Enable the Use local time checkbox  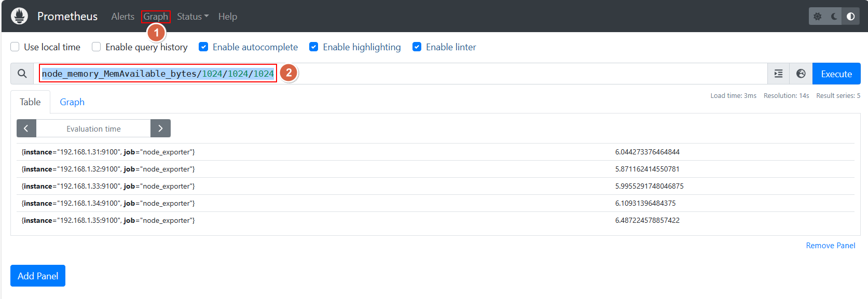point(15,47)
